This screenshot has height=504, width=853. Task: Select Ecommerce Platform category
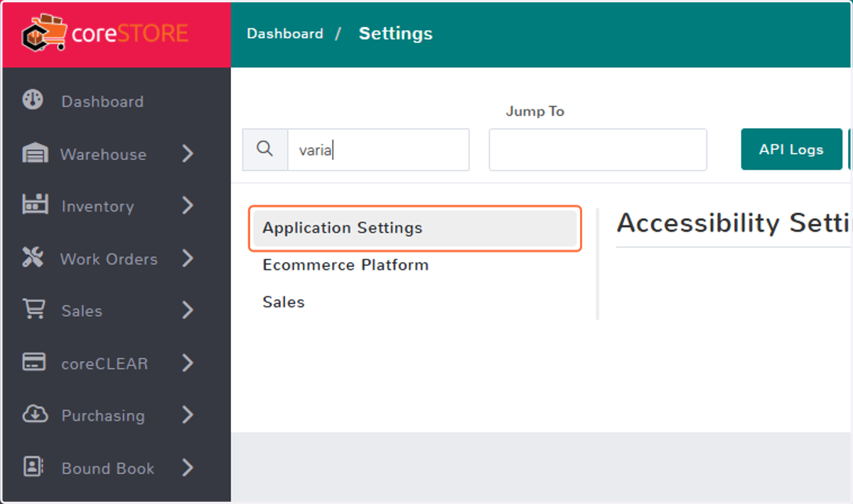[x=345, y=265]
